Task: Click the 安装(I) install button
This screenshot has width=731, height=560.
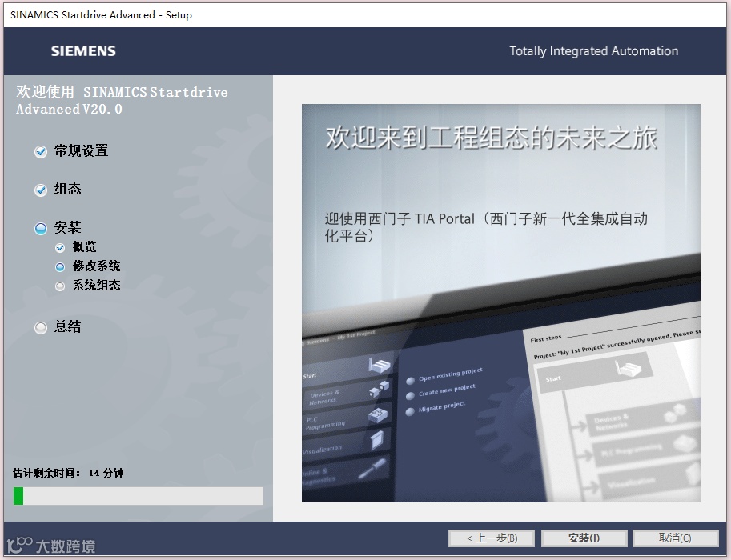Action: (584, 538)
